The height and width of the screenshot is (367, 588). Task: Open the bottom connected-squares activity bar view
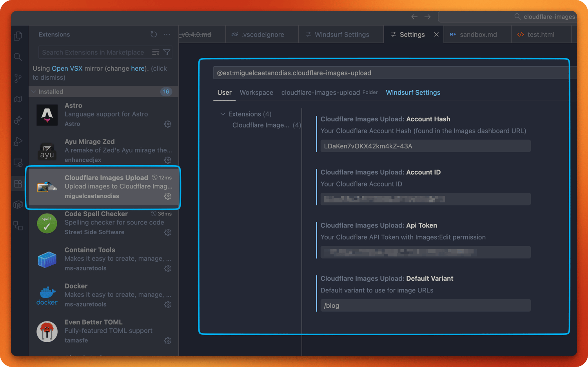pyautogui.click(x=18, y=226)
